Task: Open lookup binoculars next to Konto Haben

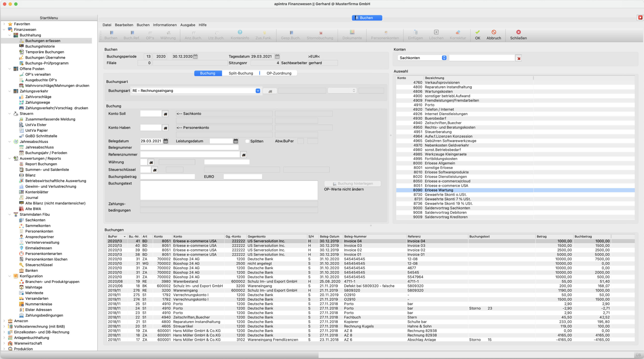Action: pyautogui.click(x=165, y=128)
